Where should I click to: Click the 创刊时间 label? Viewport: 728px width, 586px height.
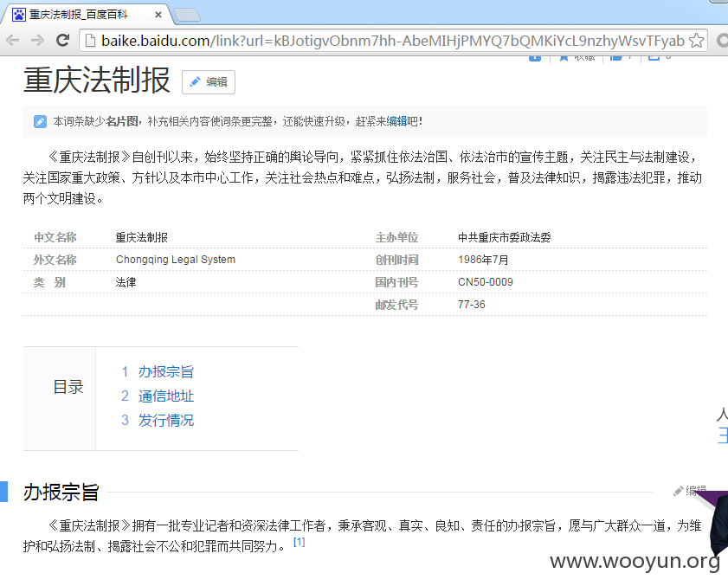point(396,260)
